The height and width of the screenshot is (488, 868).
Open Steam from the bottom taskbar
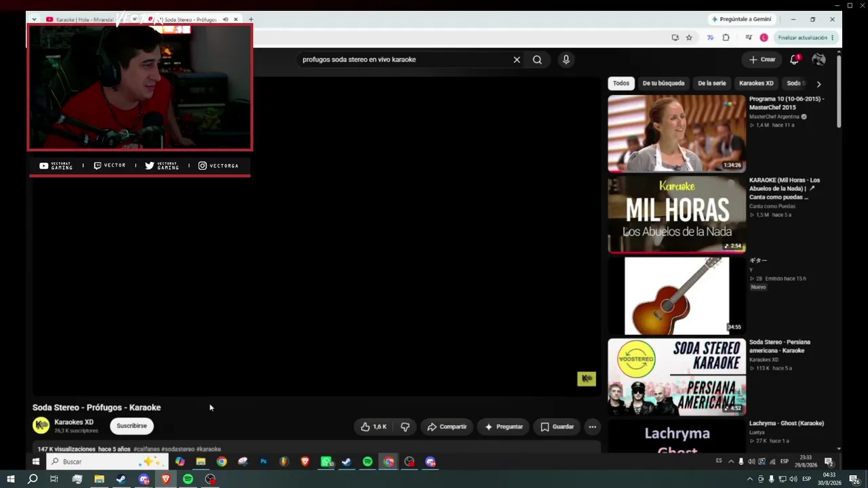(121, 479)
